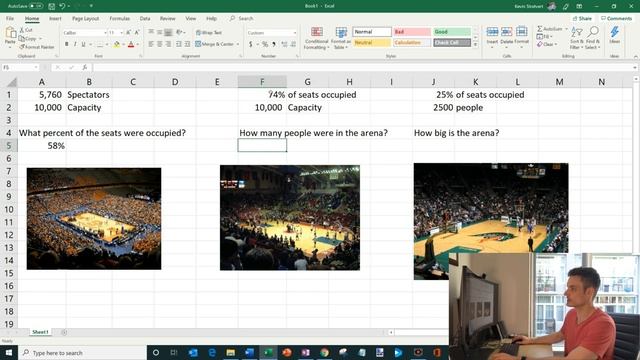Toggle Wrap Text for the cell
This screenshot has width=640, height=360.
pyautogui.click(x=209, y=32)
